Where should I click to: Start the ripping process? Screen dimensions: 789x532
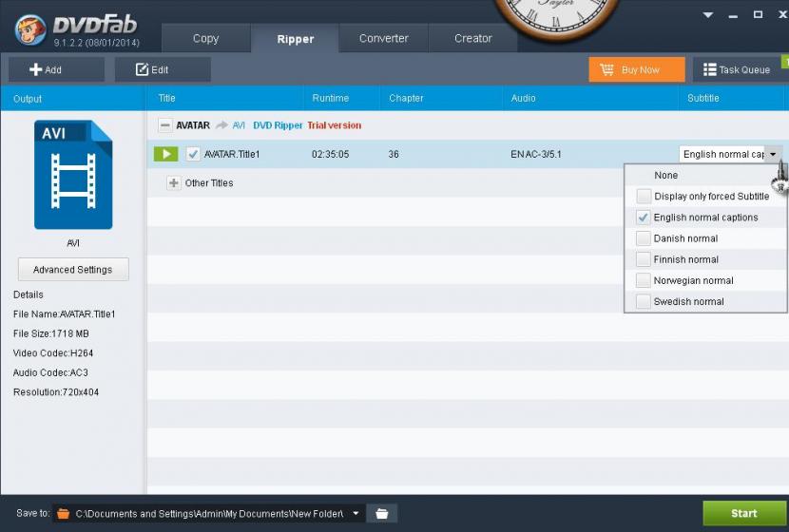pyautogui.click(x=743, y=513)
